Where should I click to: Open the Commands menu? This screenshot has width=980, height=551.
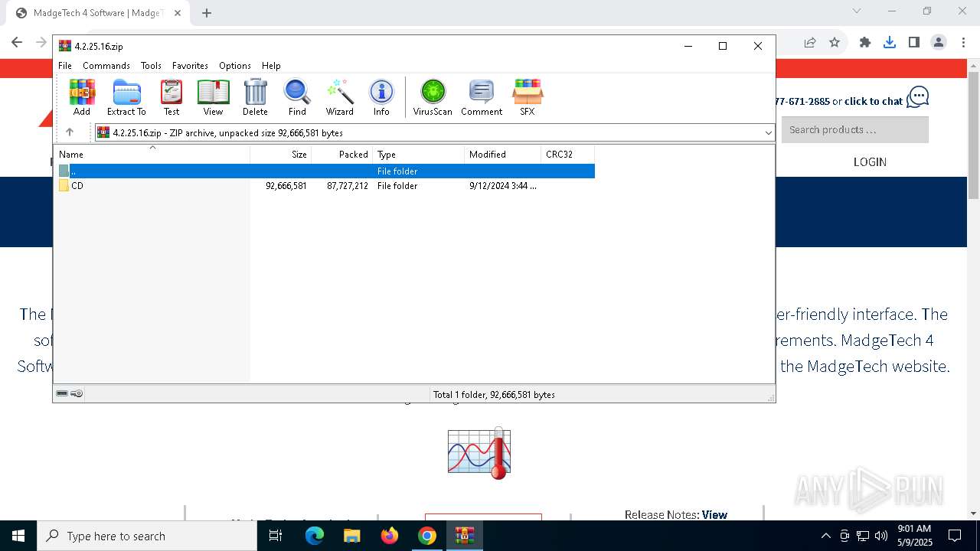pos(106,66)
